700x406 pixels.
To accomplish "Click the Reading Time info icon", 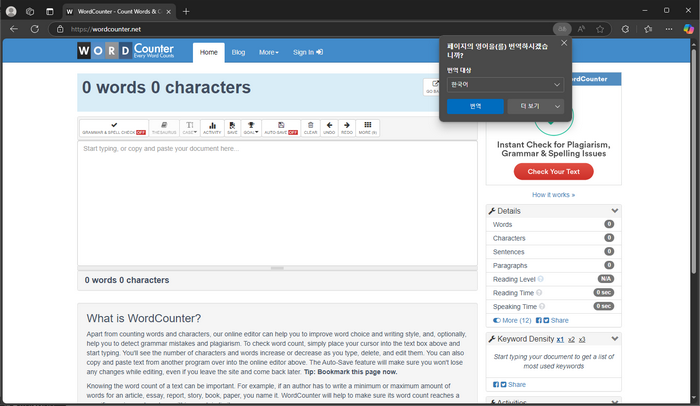I will [539, 293].
